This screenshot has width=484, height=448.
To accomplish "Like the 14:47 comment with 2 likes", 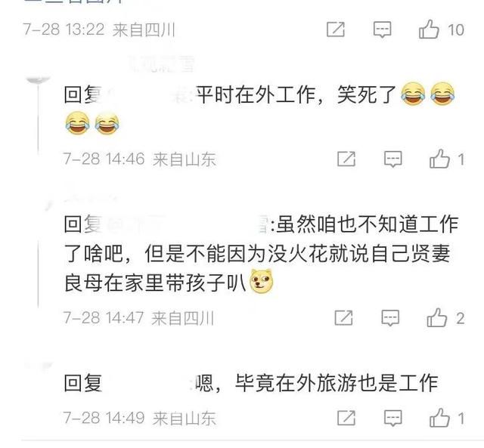I will [x=437, y=317].
